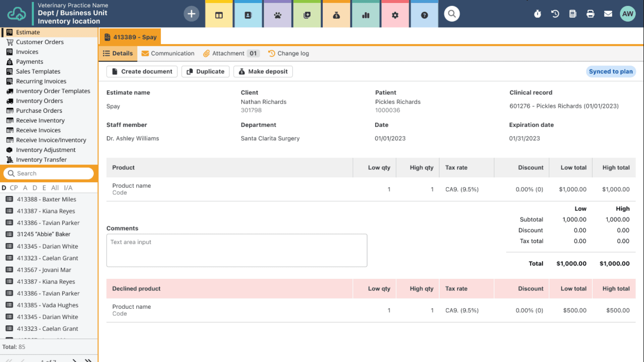Open Inventory Transfer in sidebar
The image size is (644, 362).
tap(41, 160)
